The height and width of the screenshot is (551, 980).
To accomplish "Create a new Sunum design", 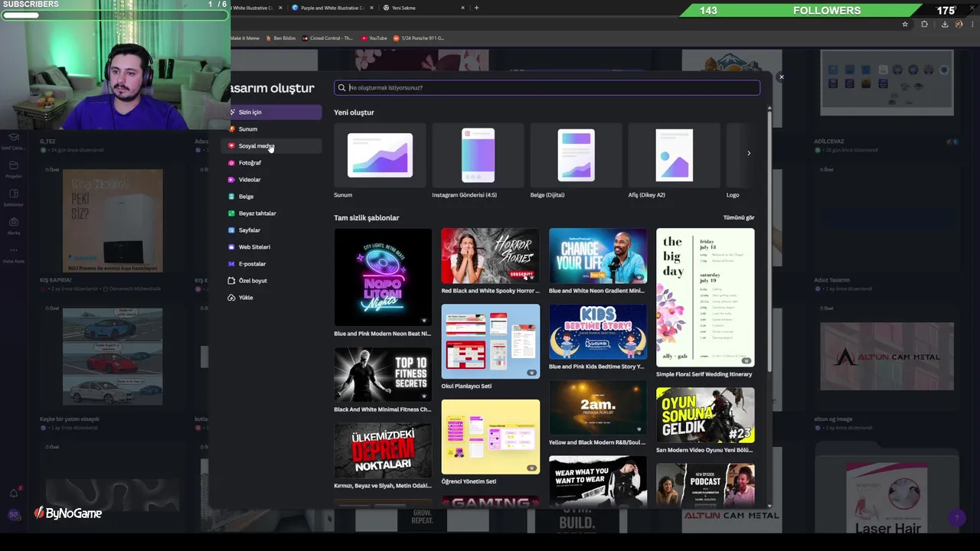I will click(380, 155).
